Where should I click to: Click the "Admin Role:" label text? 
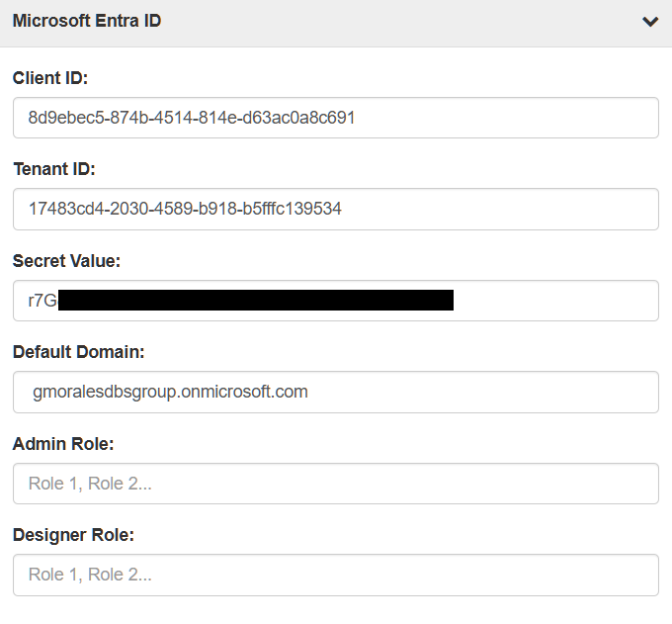click(x=63, y=443)
